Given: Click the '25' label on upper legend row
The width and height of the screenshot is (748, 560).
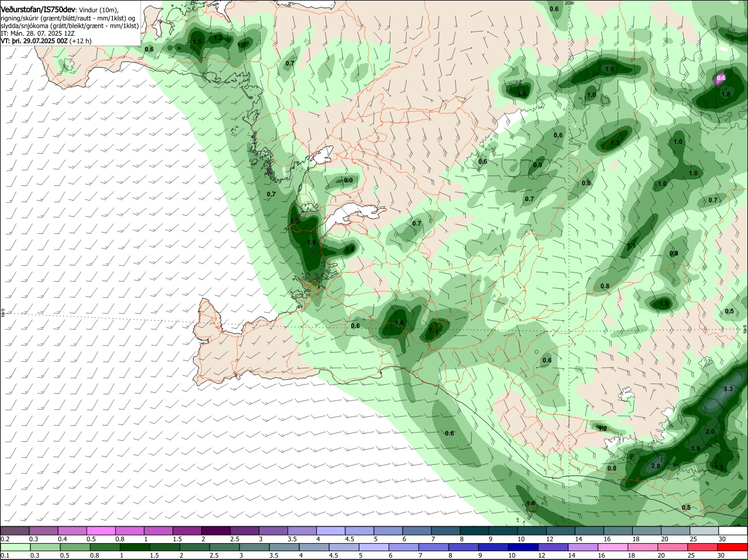Looking at the screenshot, I should click(x=694, y=538).
